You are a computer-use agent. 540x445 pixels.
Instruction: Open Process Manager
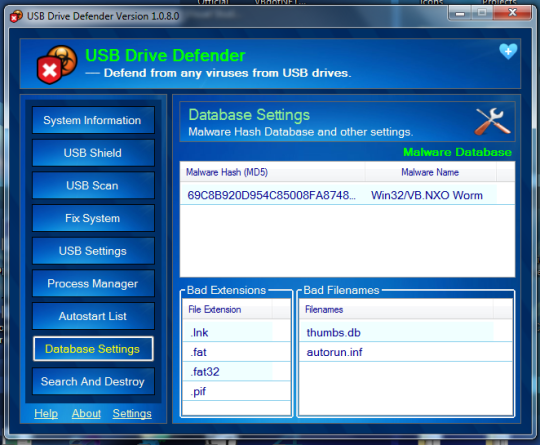[x=93, y=283]
